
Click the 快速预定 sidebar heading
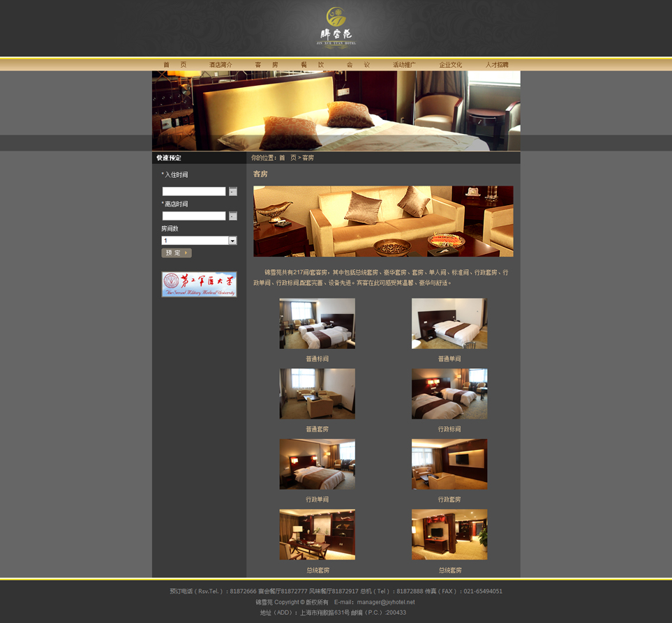pyautogui.click(x=169, y=158)
